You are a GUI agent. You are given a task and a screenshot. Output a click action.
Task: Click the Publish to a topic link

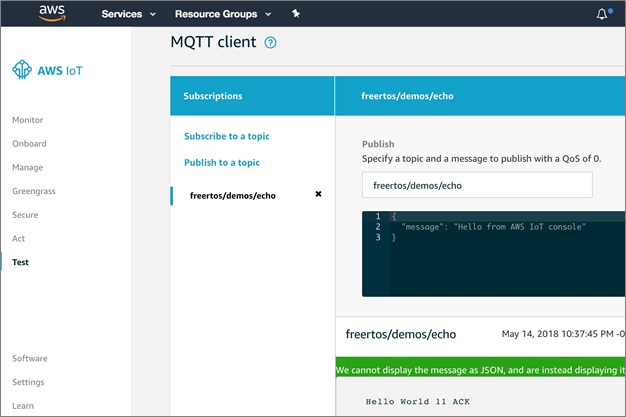coord(222,163)
